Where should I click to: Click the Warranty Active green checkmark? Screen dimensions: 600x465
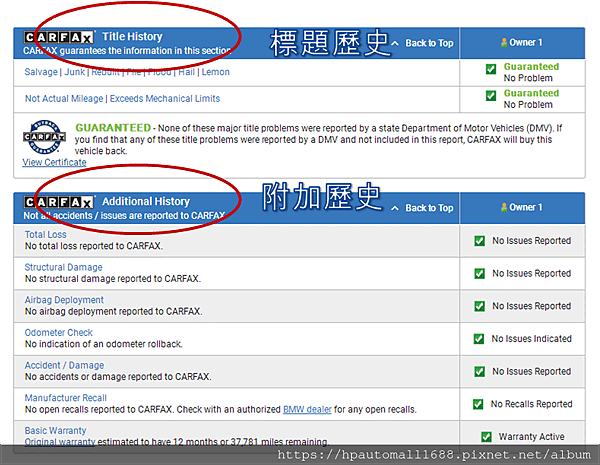click(486, 437)
